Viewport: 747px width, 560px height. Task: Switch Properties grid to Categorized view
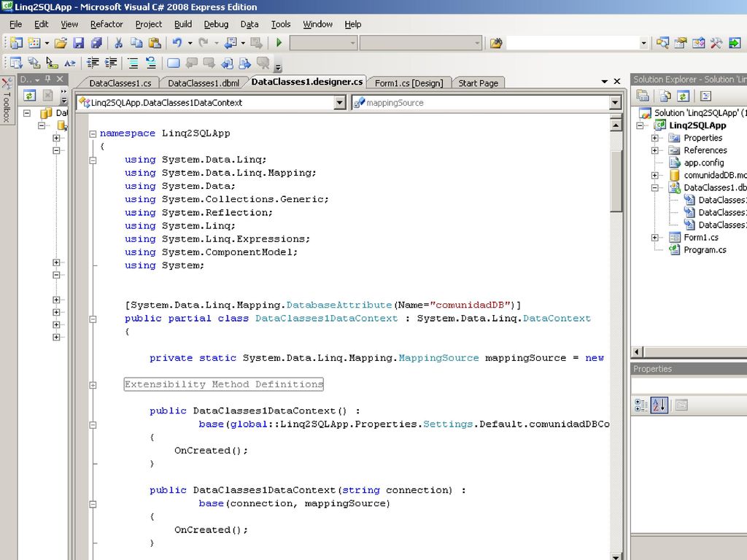pyautogui.click(x=641, y=405)
